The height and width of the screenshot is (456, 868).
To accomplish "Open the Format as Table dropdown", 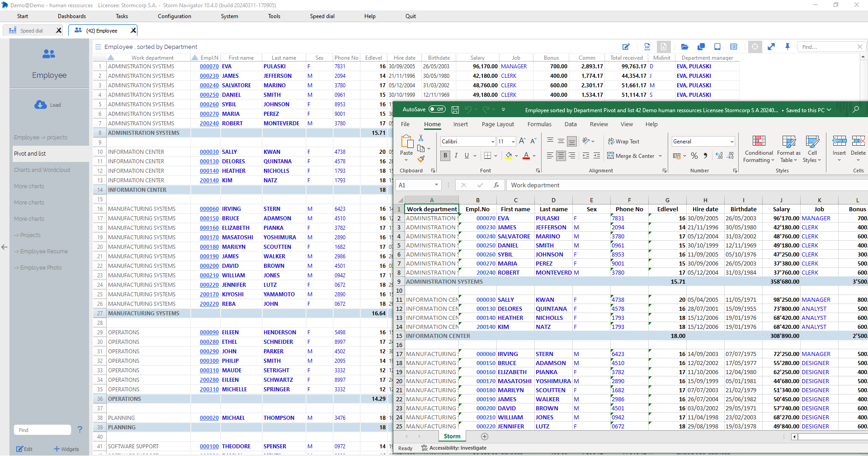I will pyautogui.click(x=789, y=150).
